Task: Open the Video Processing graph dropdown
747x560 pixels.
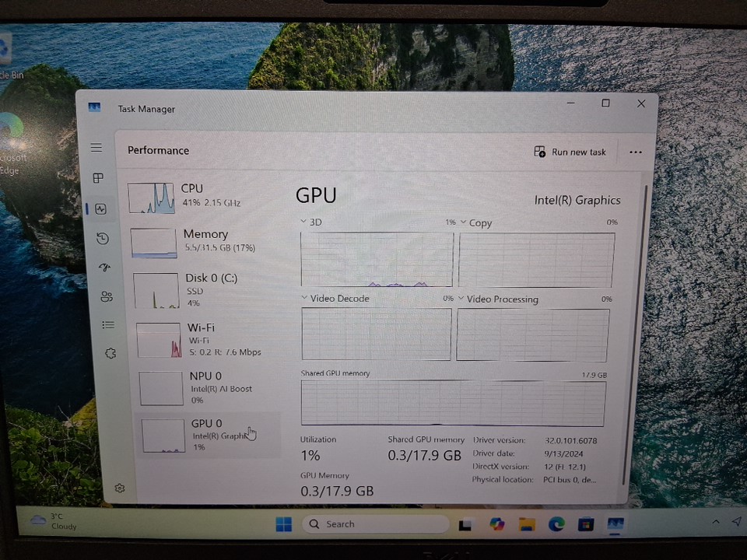Action: [461, 299]
